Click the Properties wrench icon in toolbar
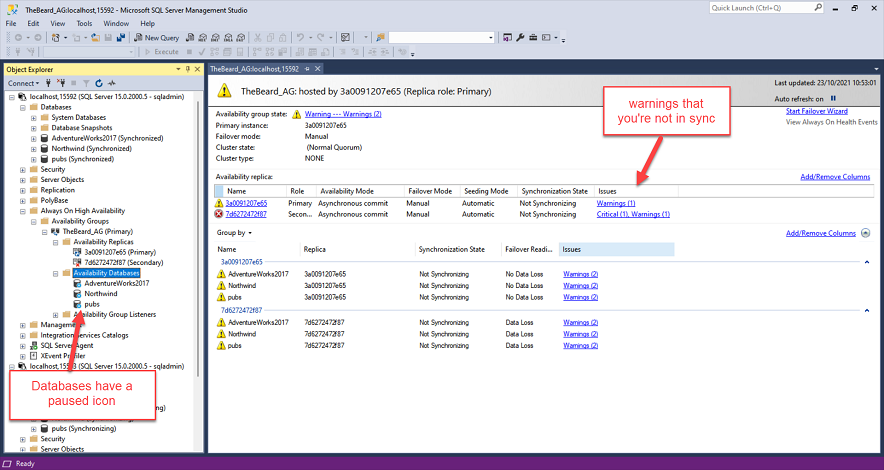The height and width of the screenshot is (470, 884). pos(520,38)
